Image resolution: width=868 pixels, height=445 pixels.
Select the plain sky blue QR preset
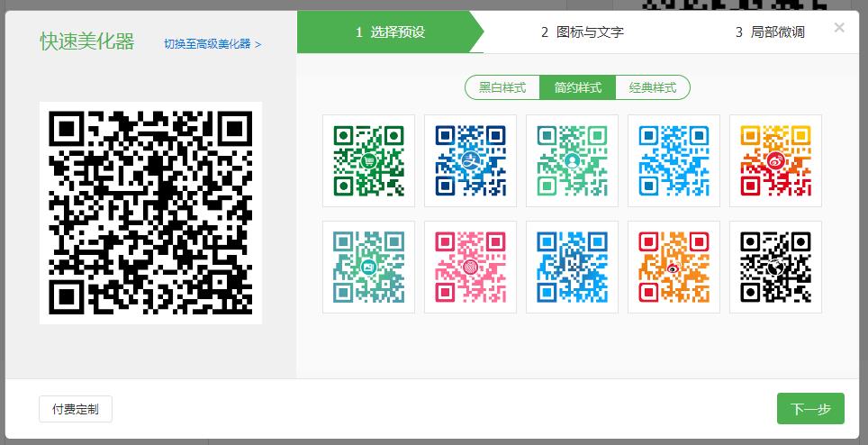click(x=674, y=160)
